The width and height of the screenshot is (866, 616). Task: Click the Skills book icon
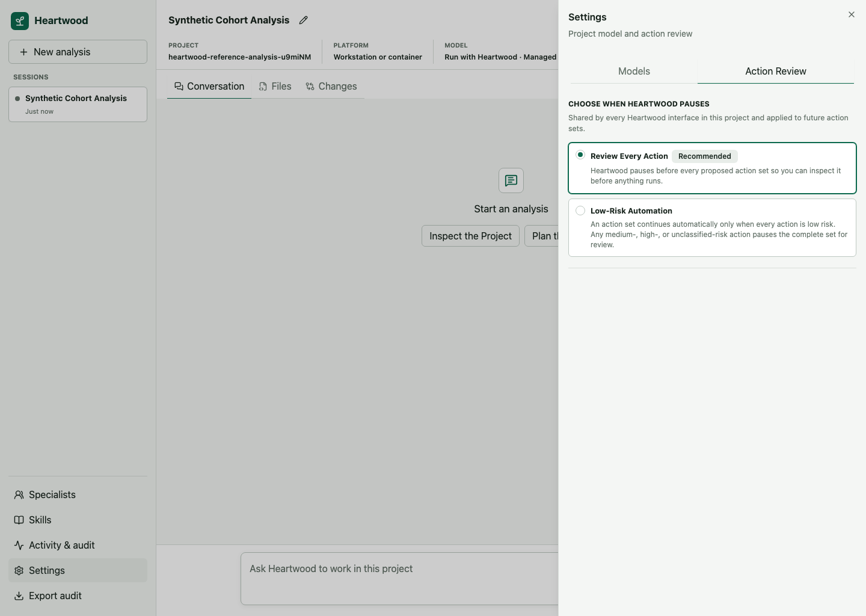tap(19, 520)
